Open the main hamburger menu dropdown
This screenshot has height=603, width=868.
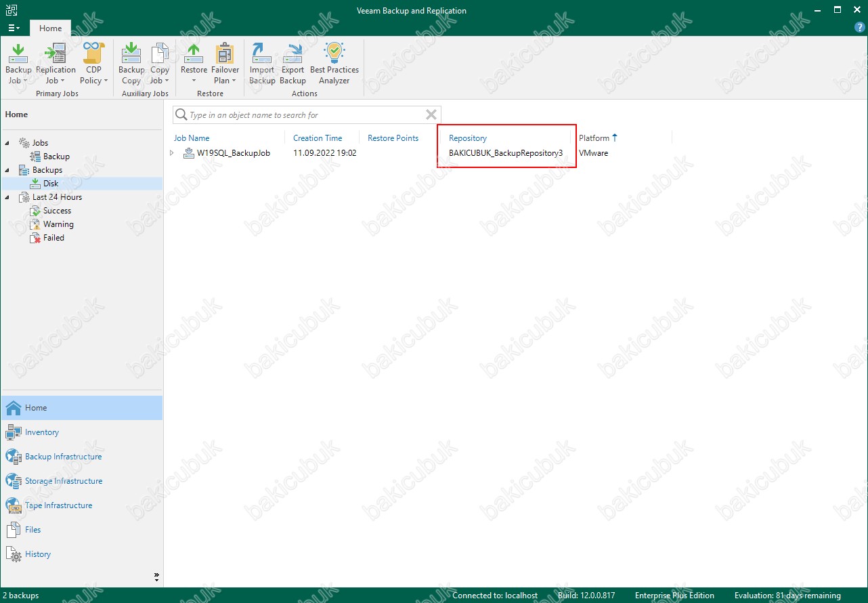(x=14, y=28)
